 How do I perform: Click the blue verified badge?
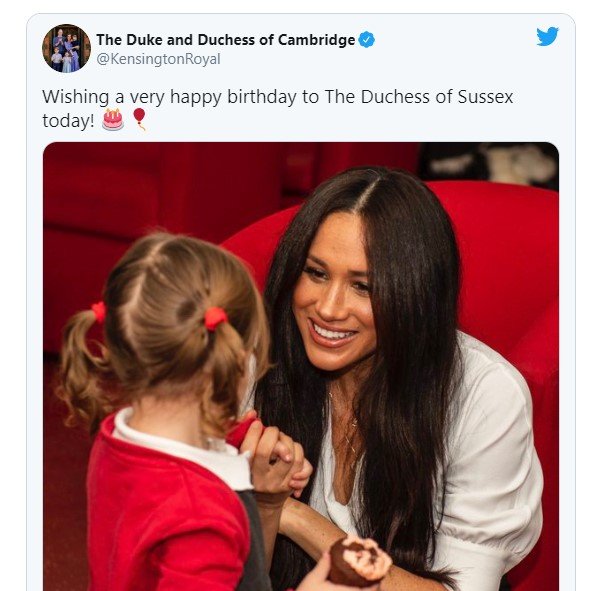pyautogui.click(x=366, y=40)
